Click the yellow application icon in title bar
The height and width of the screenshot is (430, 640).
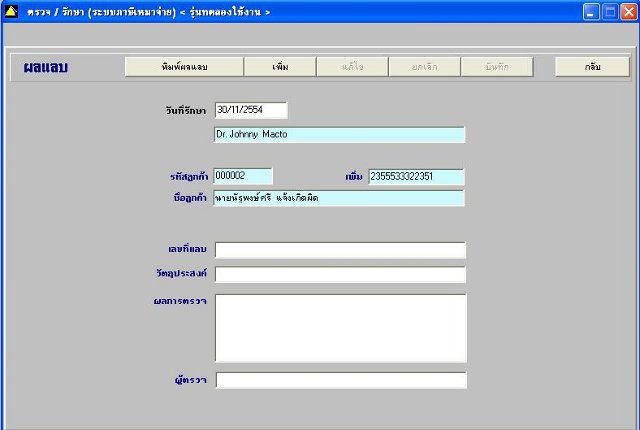[x=11, y=11]
